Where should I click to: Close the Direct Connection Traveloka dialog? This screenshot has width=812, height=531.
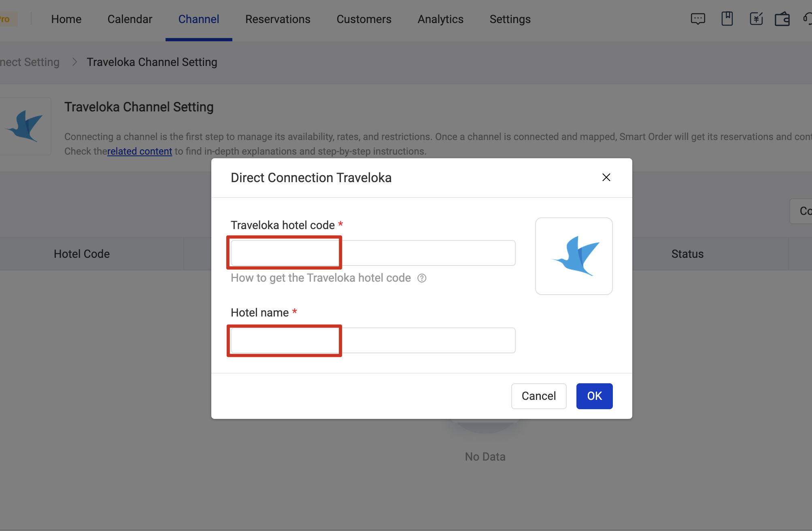(x=606, y=177)
